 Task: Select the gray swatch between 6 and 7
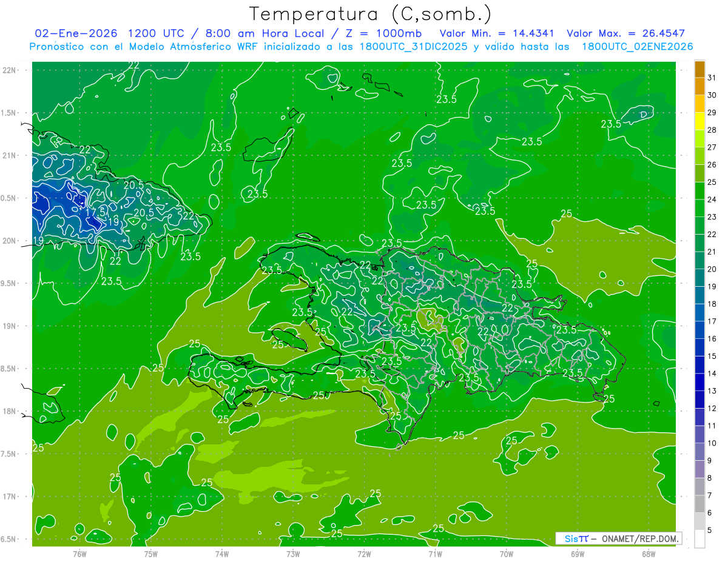(x=699, y=504)
